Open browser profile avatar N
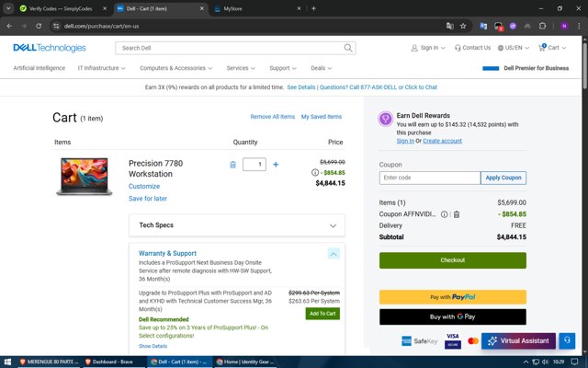588x368 pixels. (x=564, y=26)
